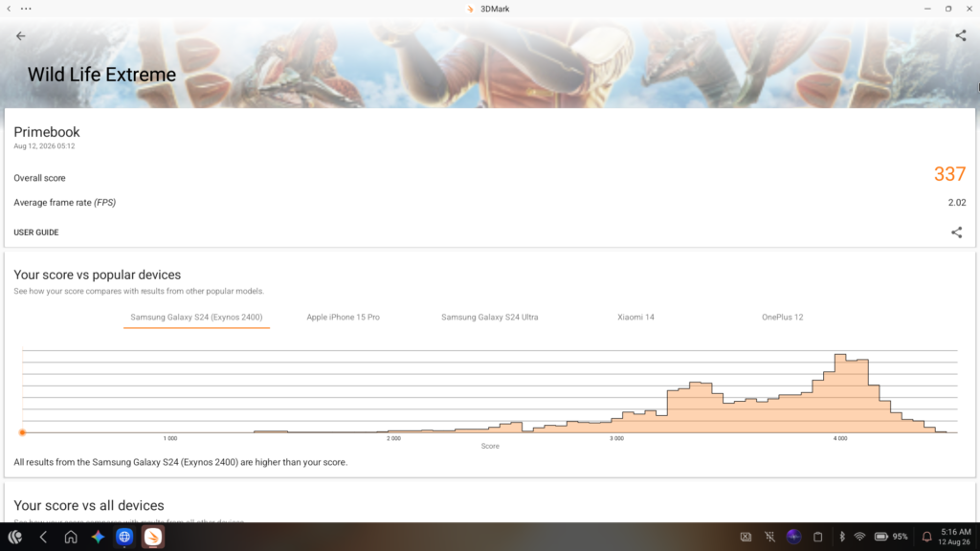Switch to Apple iPhone 15 Pro tab

point(344,318)
